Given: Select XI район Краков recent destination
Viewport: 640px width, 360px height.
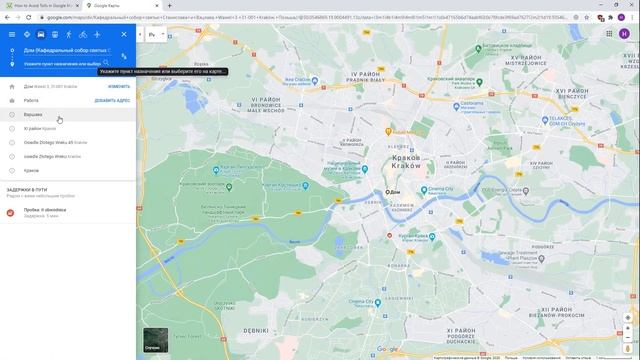Looking at the screenshot, I should click(68, 129).
